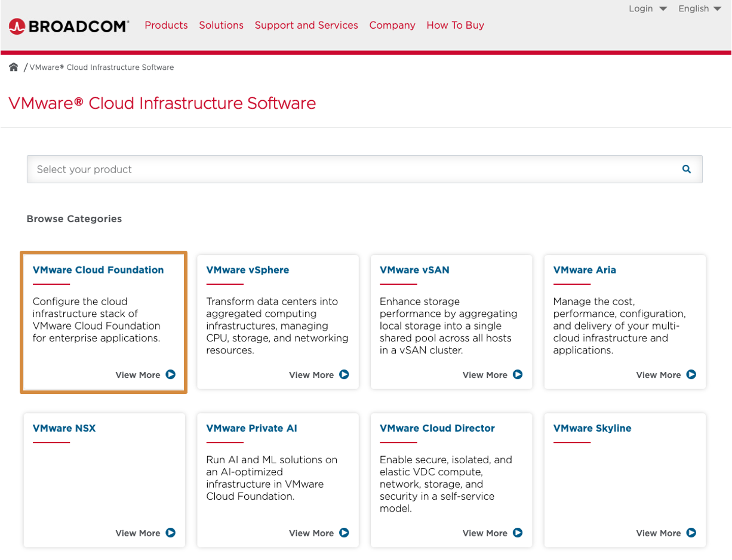This screenshot has height=560, width=732.
Task: Click the View More arrow for VMware Skyline
Action: (x=692, y=533)
